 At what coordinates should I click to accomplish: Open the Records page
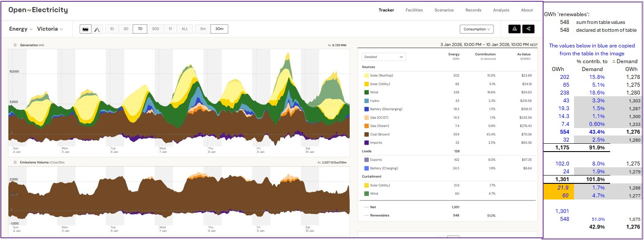[473, 10]
